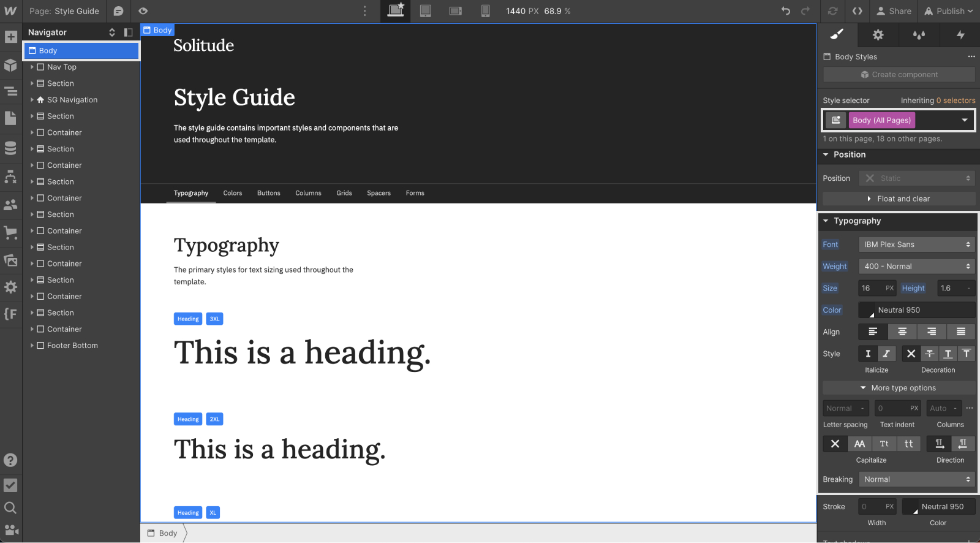Justify text alignment
This screenshot has width=980, height=543.
point(961,332)
